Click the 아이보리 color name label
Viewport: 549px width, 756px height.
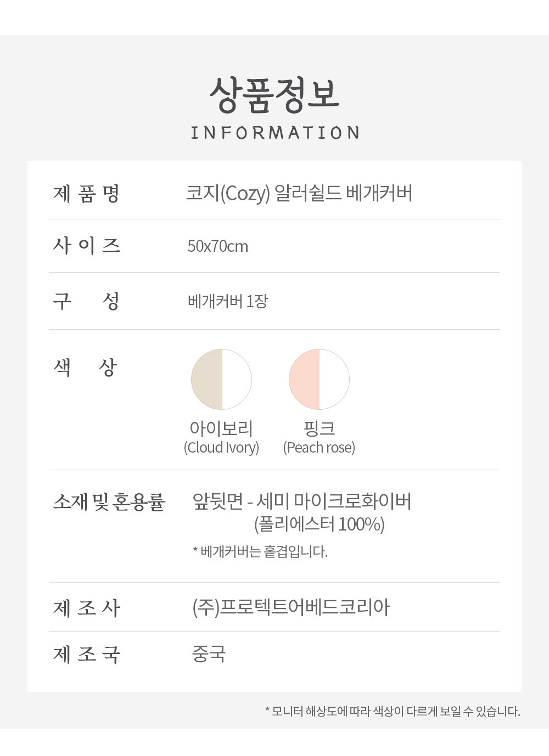pyautogui.click(x=221, y=428)
